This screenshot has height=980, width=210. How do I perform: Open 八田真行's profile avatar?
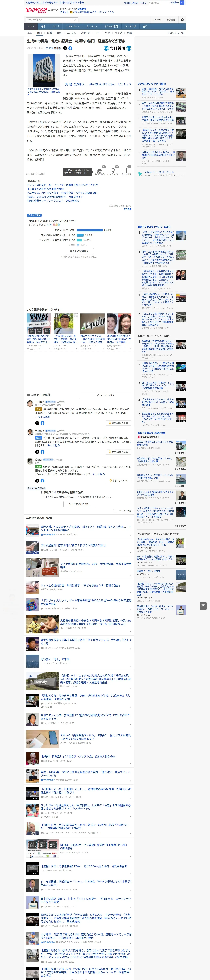tap(30, 403)
